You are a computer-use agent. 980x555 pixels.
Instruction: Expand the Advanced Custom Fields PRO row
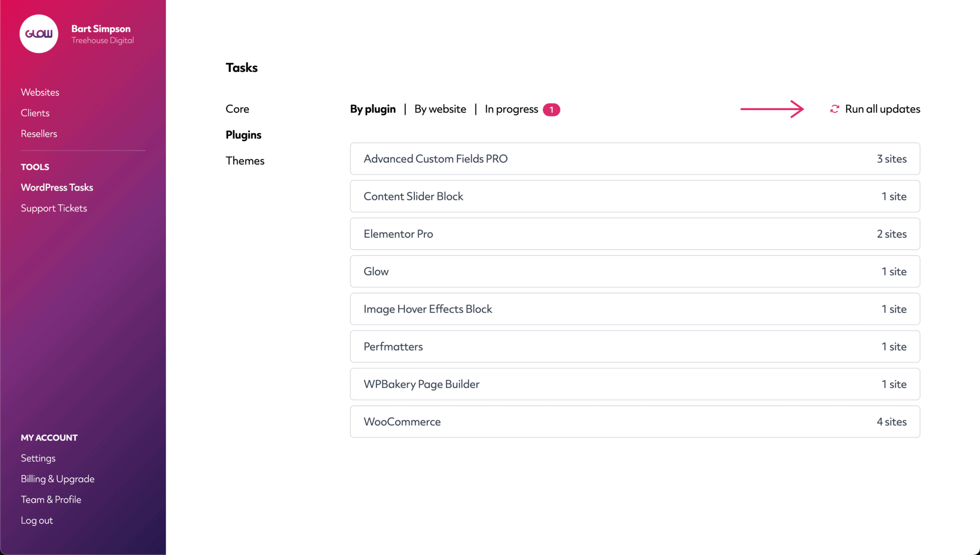(x=635, y=159)
